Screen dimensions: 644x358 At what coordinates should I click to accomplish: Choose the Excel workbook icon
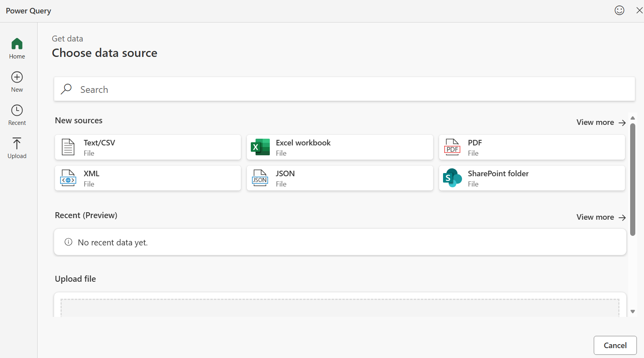coord(260,147)
